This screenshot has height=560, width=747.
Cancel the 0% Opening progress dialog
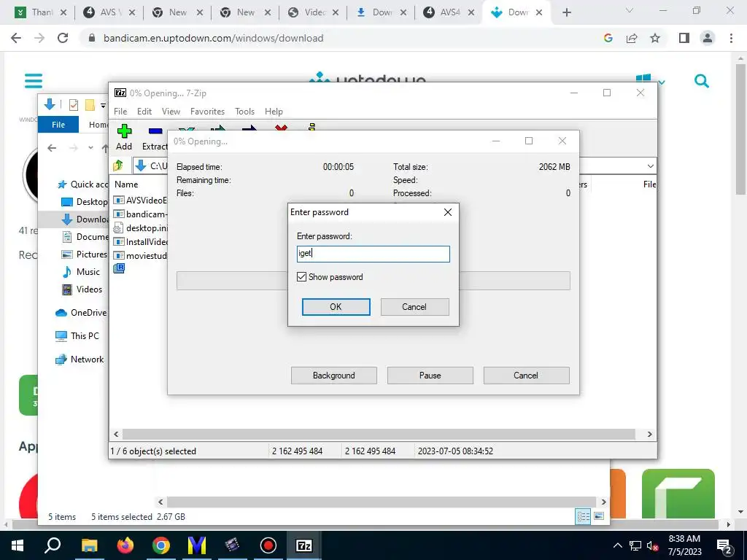point(526,376)
